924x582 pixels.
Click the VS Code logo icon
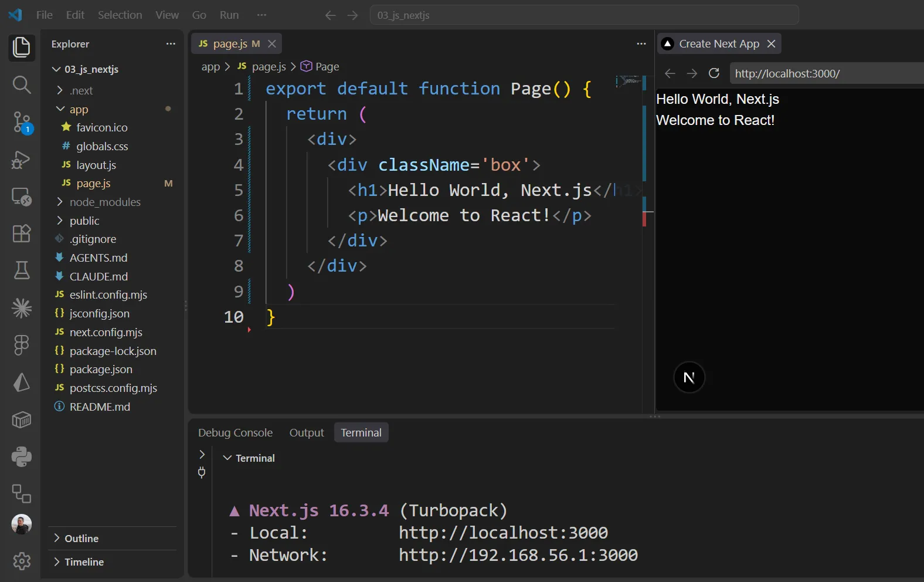15,15
